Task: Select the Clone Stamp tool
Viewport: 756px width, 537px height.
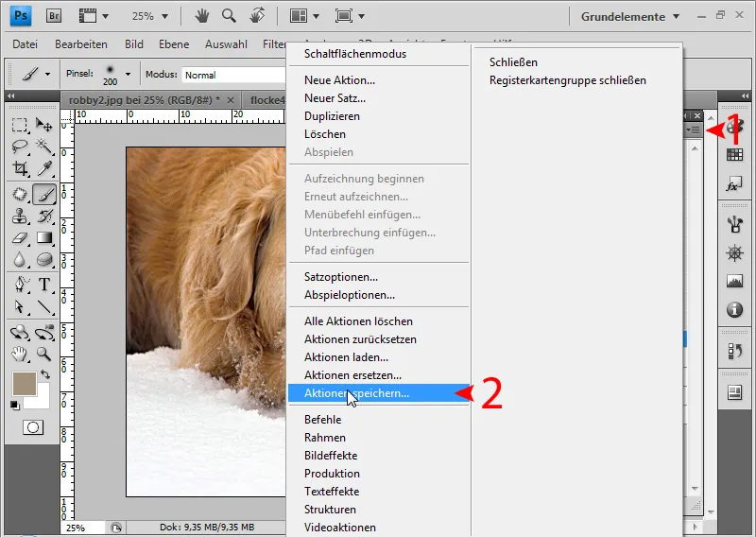Action: [x=19, y=216]
